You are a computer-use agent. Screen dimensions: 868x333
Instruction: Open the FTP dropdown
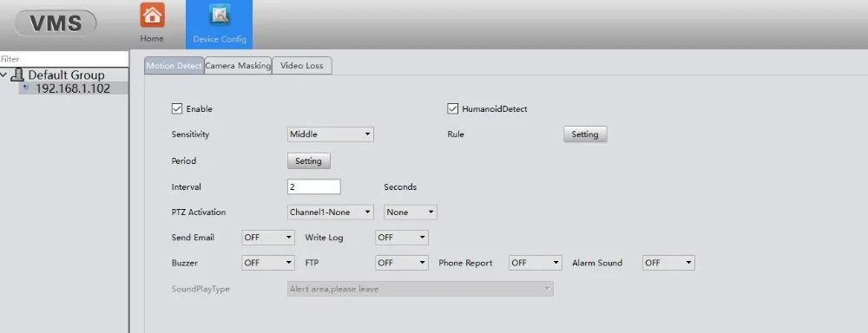pos(402,263)
